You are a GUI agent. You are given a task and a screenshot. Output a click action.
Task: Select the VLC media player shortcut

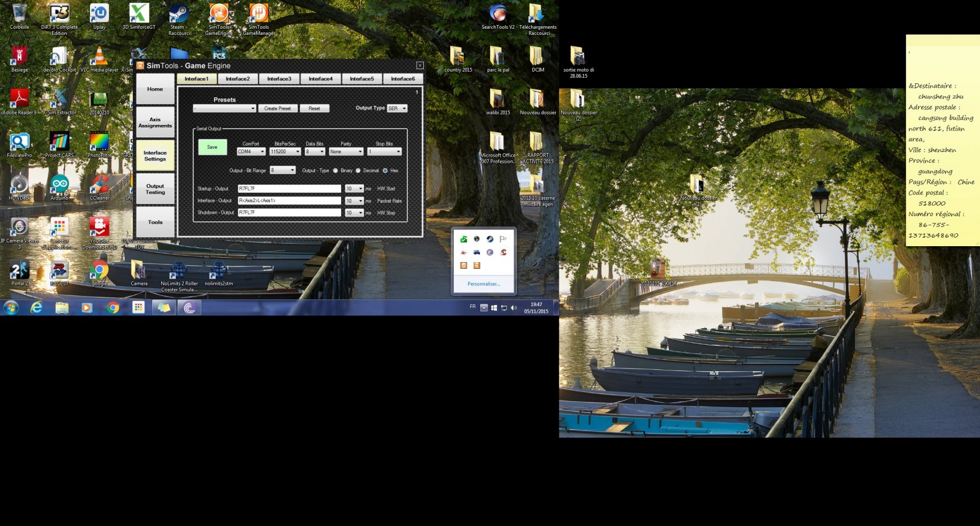(x=99, y=59)
